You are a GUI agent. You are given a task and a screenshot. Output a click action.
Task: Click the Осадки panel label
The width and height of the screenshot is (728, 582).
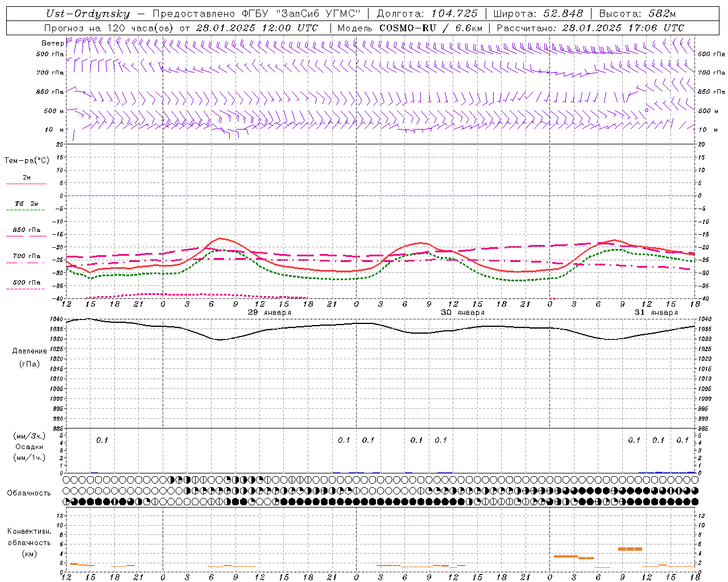pyautogui.click(x=30, y=447)
